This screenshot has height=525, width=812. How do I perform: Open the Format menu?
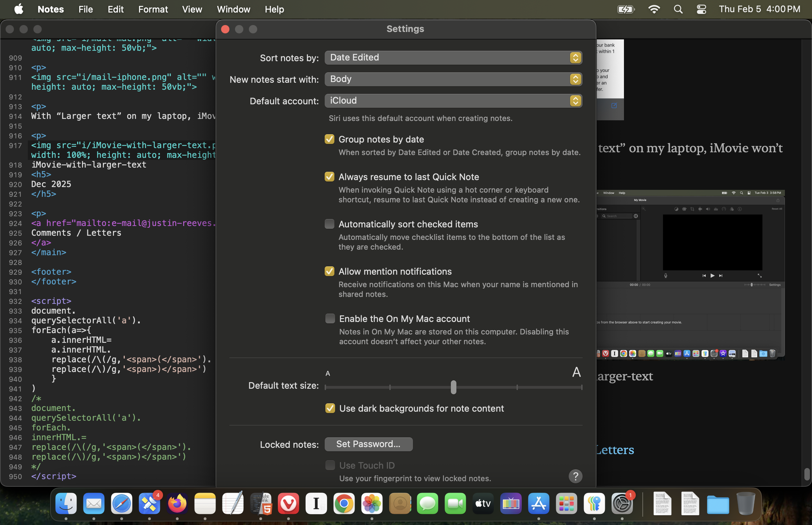[153, 9]
